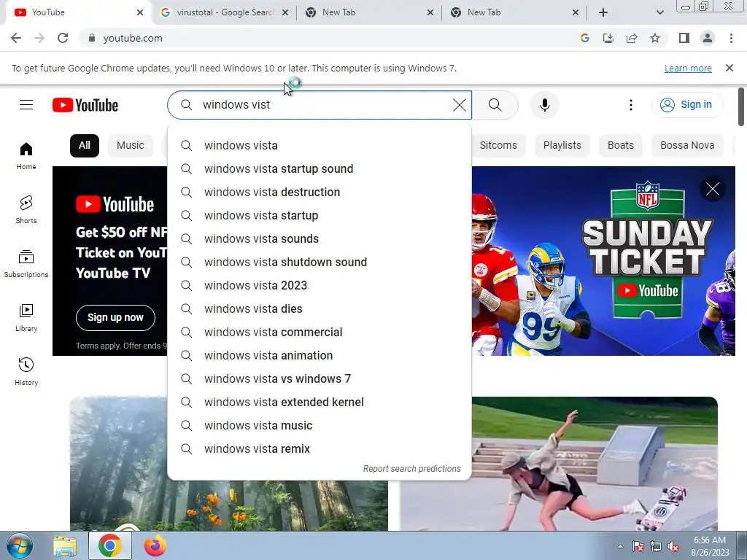Viewport: 747px width, 560px height.
Task: Click the YouTube logo
Action: 85,105
